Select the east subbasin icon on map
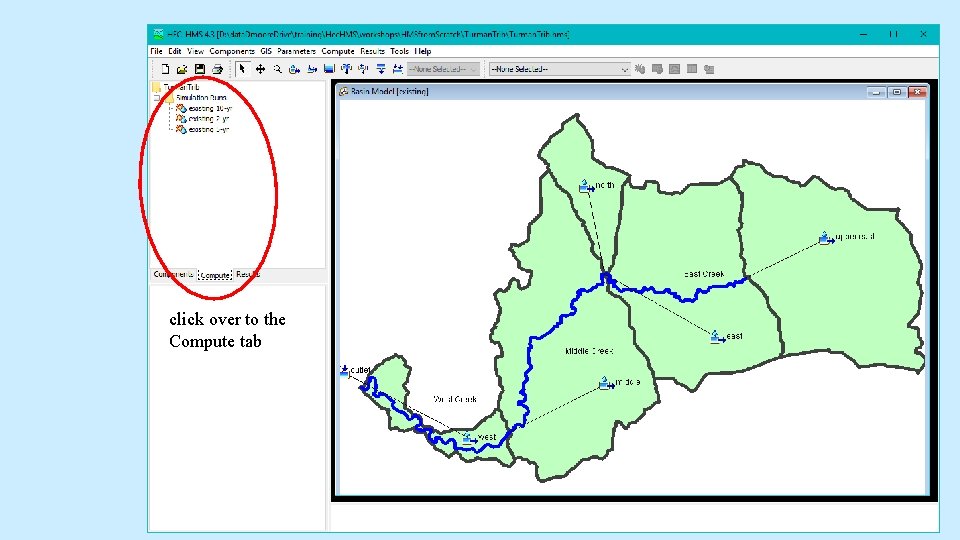Viewport: 960px width, 540px height. 717,337
